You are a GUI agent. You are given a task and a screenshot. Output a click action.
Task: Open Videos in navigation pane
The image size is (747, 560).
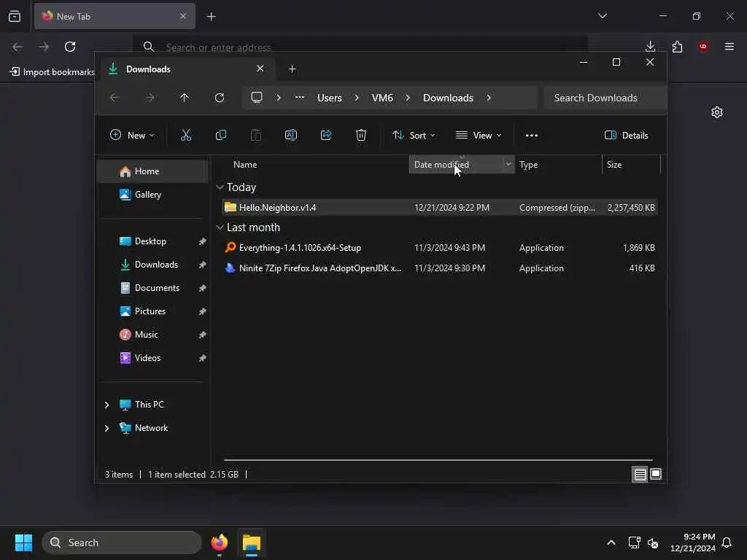[152, 357]
